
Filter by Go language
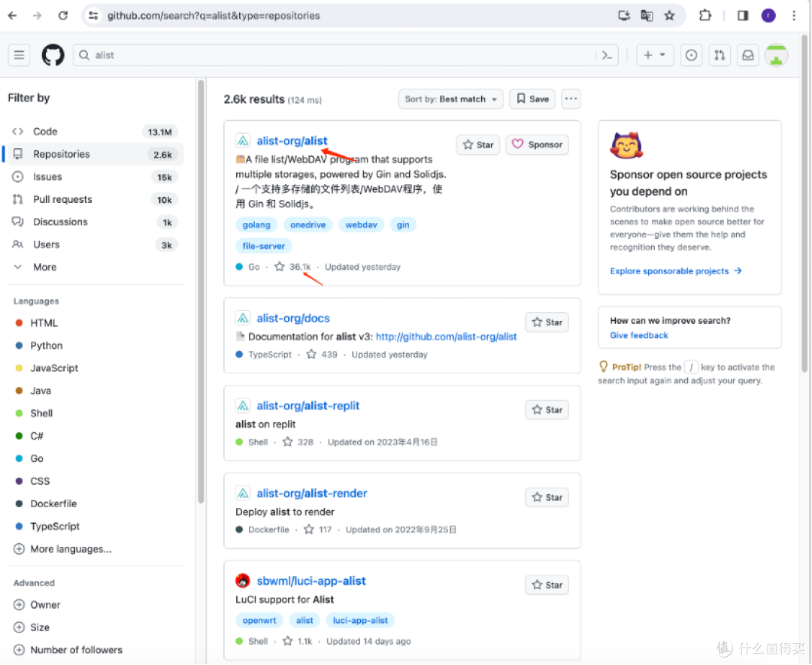pyautogui.click(x=36, y=458)
